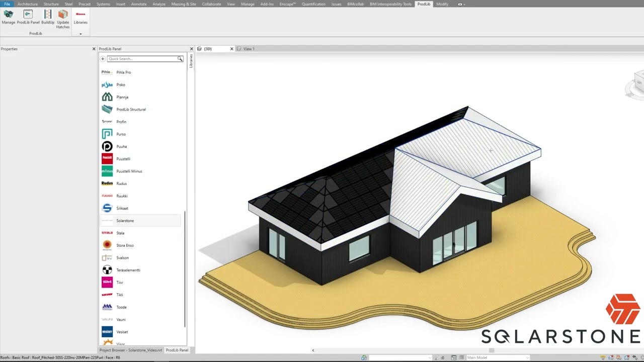The height and width of the screenshot is (362, 644).
Task: Open the Annotate ribbon tab
Action: [x=139, y=4]
